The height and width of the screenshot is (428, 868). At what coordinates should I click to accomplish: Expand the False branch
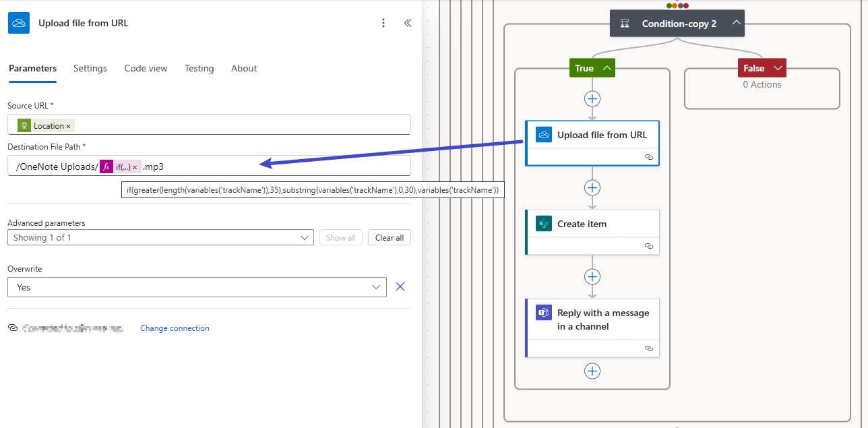(x=778, y=68)
